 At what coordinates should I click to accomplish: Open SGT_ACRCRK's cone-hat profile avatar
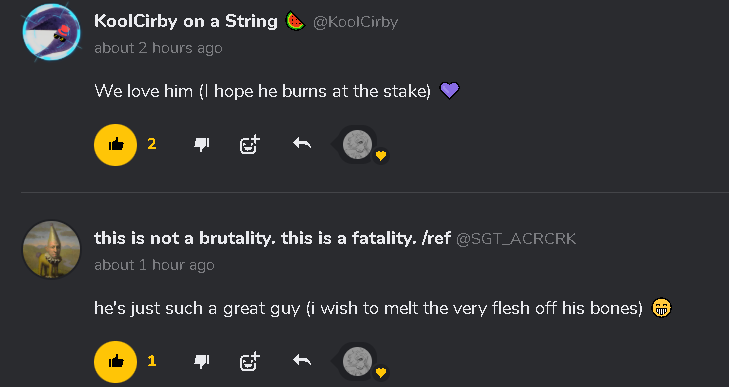pos(51,249)
